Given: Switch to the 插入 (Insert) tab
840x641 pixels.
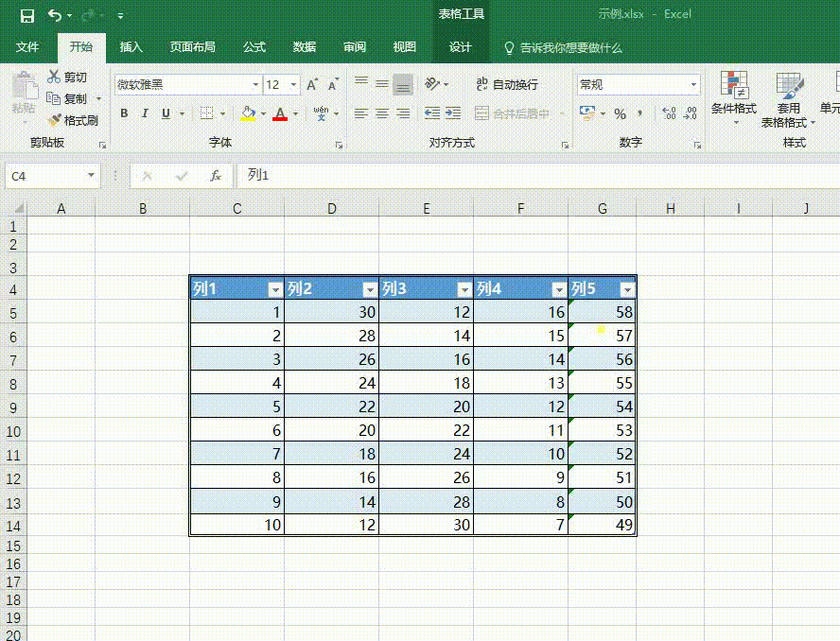Looking at the screenshot, I should [x=131, y=47].
